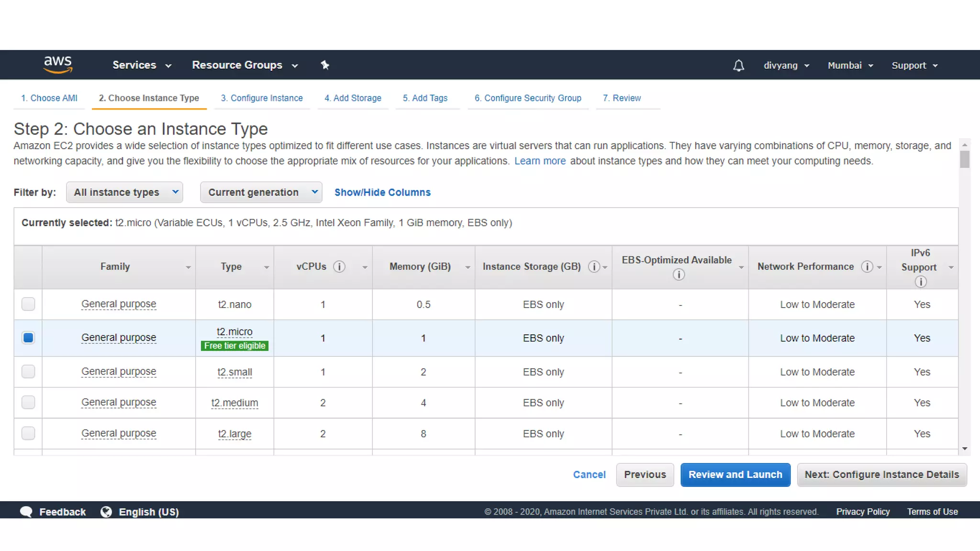980x551 pixels.
Task: Click Network Performance info icon
Action: point(867,267)
